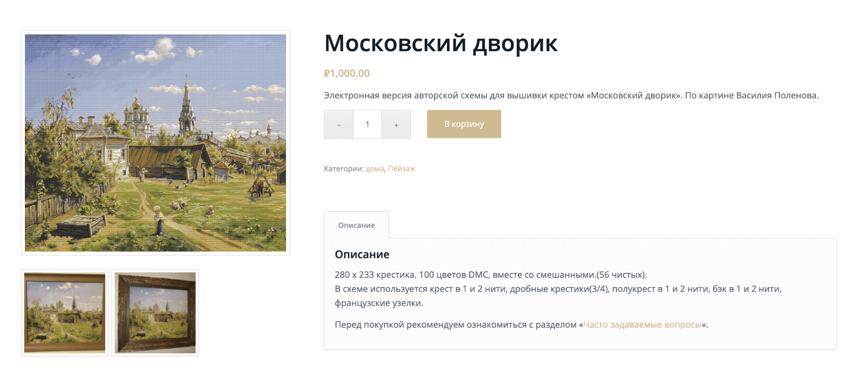Click the Категории label

(x=344, y=169)
